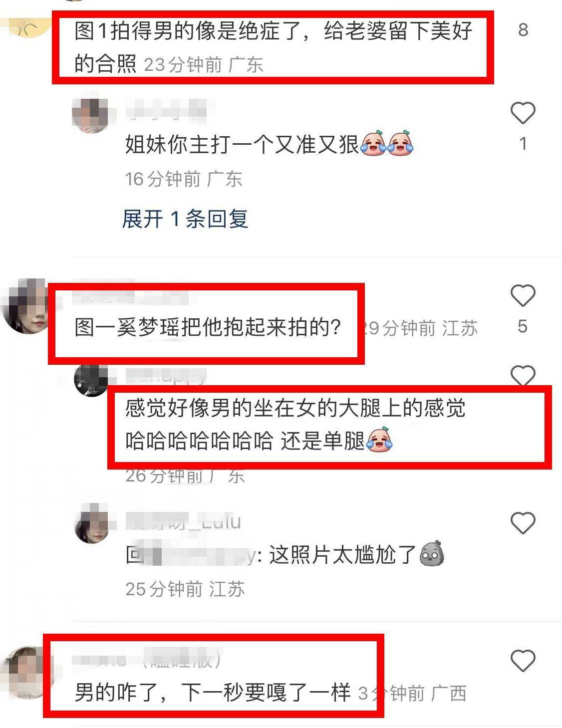
Task: Like the 这照片太尴尬了 reply
Action: point(523,522)
